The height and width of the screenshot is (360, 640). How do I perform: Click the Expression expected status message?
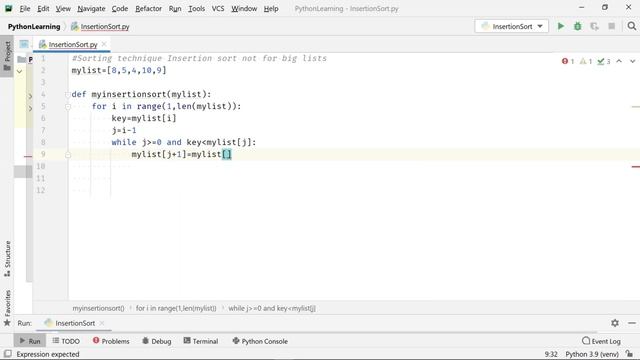click(48, 354)
